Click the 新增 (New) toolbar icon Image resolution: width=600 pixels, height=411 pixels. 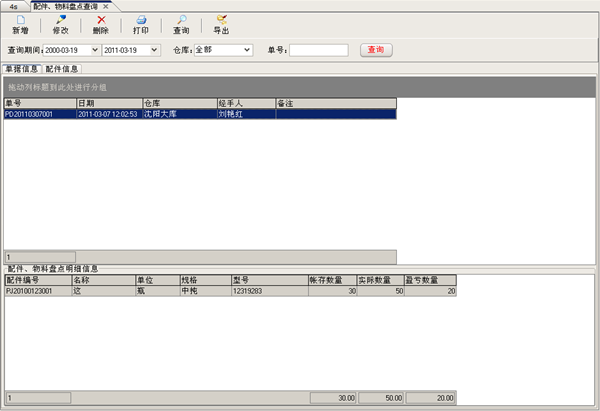pos(21,20)
